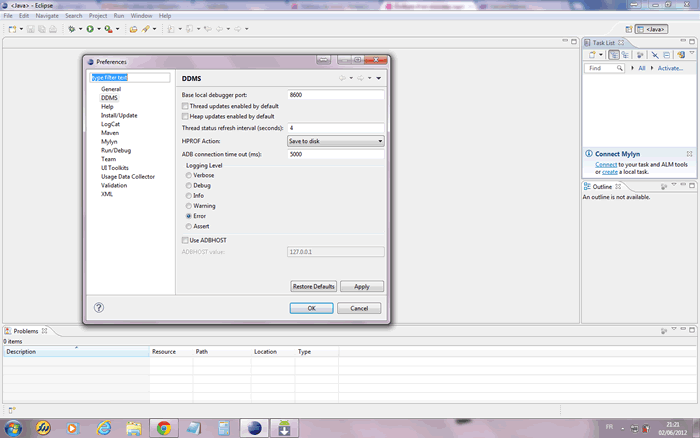This screenshot has height=438, width=700.
Task: Click the Debug bug icon in Eclipse toolbar
Action: [71, 29]
